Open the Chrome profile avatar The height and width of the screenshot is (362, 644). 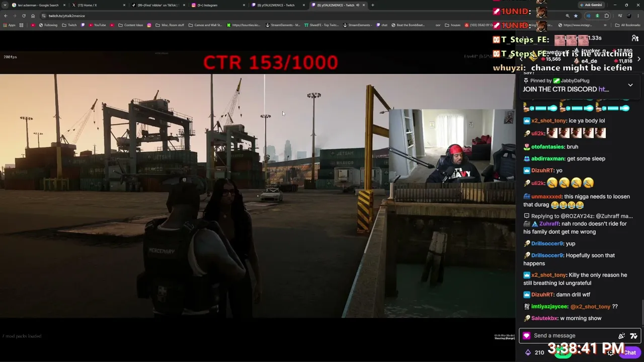(x=629, y=16)
